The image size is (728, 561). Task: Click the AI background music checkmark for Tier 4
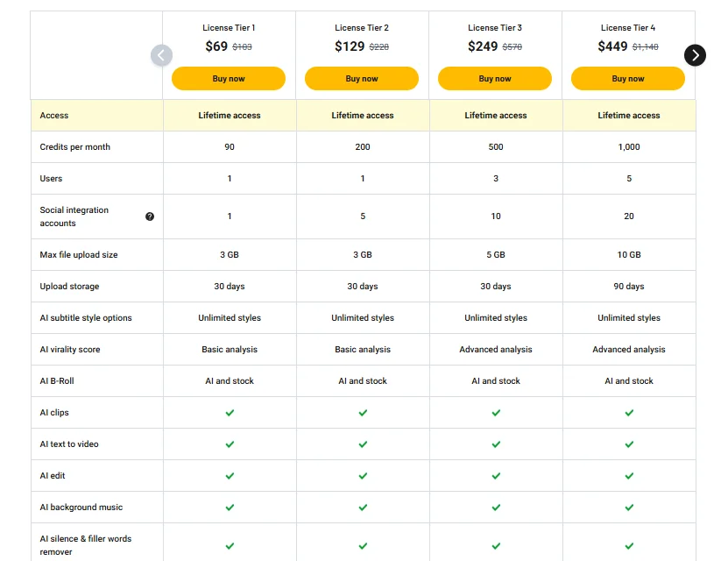[x=629, y=508]
